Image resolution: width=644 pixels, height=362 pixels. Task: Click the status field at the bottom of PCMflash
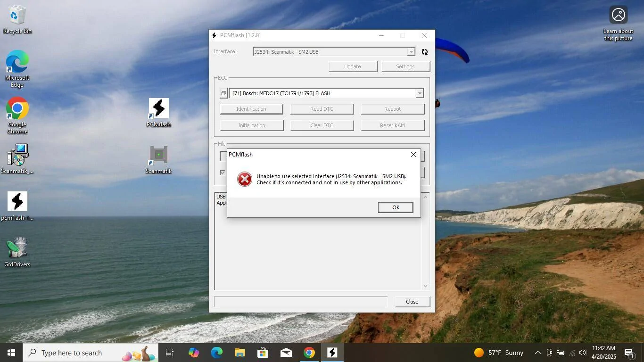tap(301, 302)
